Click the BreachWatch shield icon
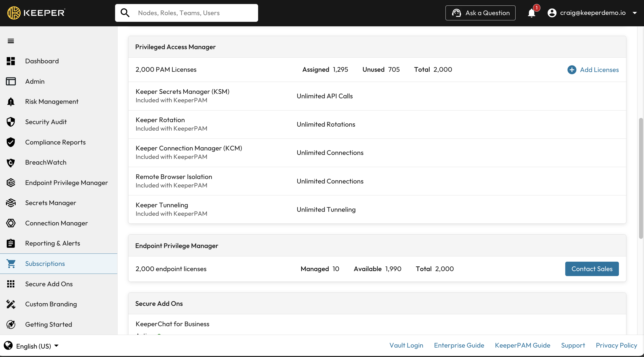644x357 pixels. point(11,163)
